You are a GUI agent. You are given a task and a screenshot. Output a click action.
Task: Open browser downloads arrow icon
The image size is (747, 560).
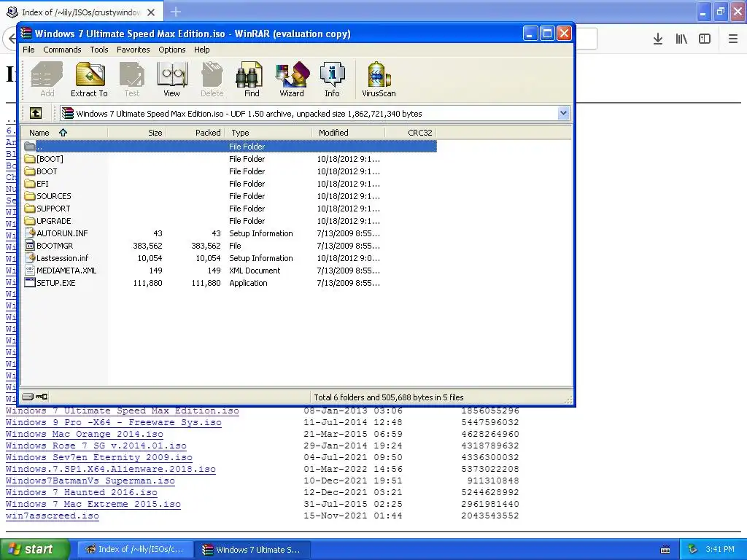[658, 39]
